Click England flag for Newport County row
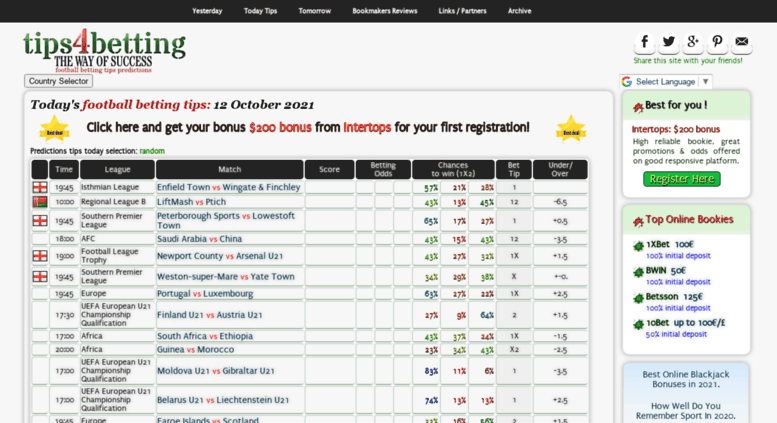 [x=40, y=256]
